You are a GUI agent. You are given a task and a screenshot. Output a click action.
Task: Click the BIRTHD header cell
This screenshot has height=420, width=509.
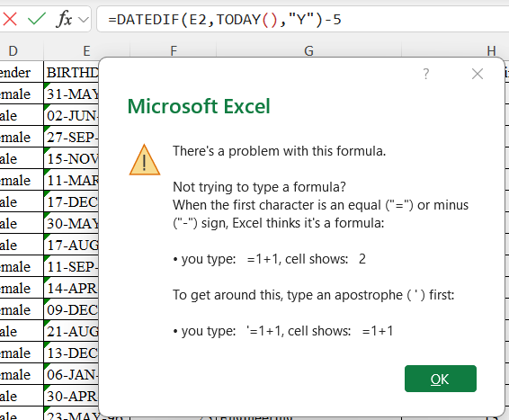[71, 72]
